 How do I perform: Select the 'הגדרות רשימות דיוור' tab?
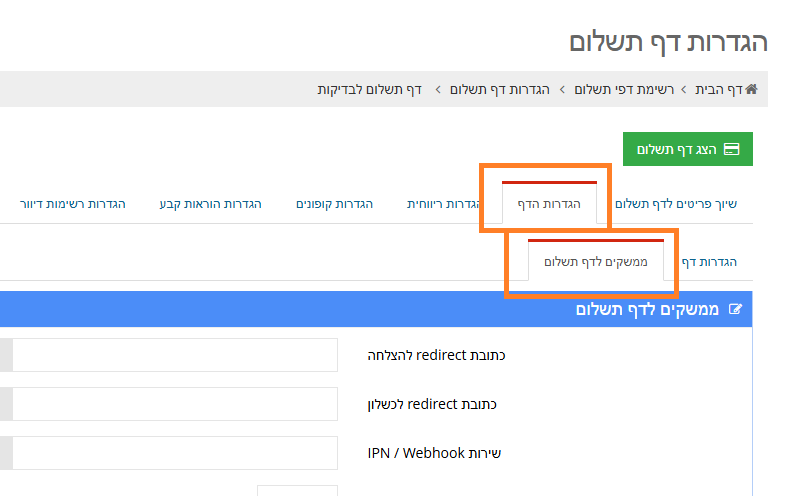[x=73, y=204]
